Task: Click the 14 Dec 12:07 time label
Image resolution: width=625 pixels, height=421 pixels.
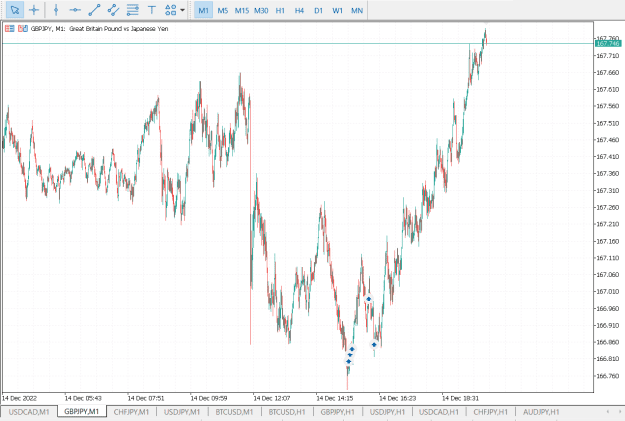Action: tap(271, 398)
